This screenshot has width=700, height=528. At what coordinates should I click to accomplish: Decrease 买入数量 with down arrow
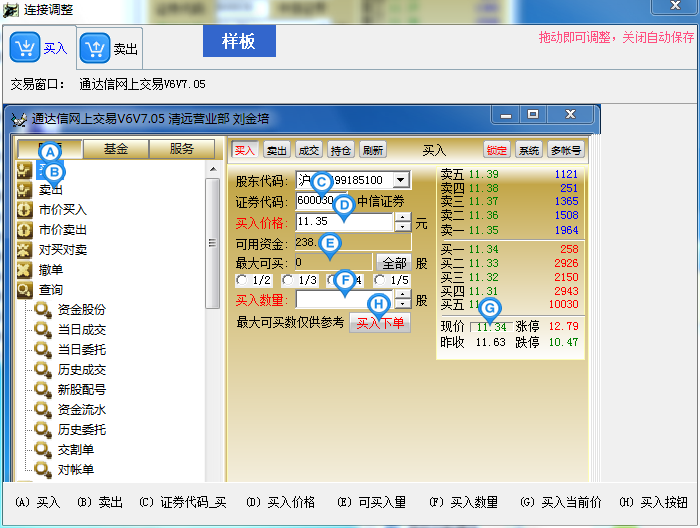403,304
